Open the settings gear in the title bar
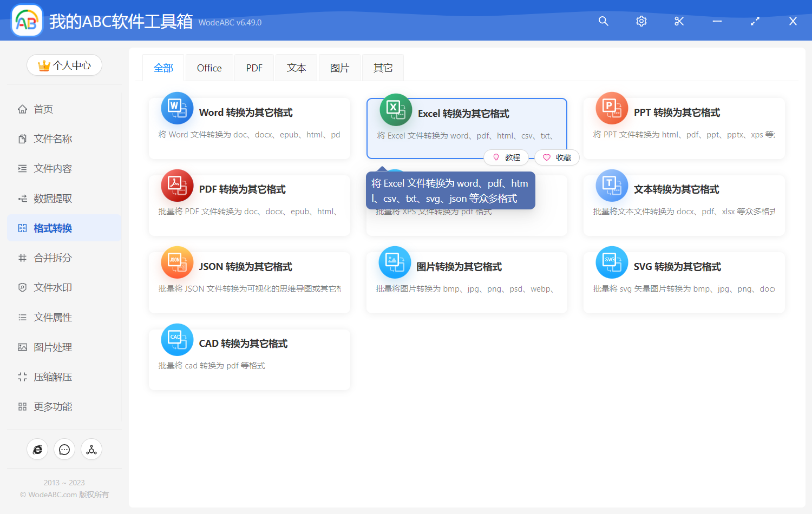The height and width of the screenshot is (514, 812). click(641, 21)
